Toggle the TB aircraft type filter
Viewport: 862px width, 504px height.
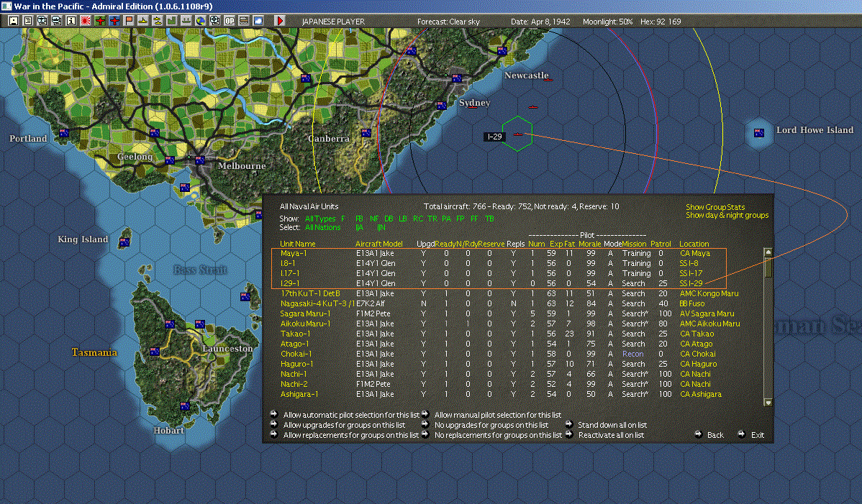click(489, 219)
